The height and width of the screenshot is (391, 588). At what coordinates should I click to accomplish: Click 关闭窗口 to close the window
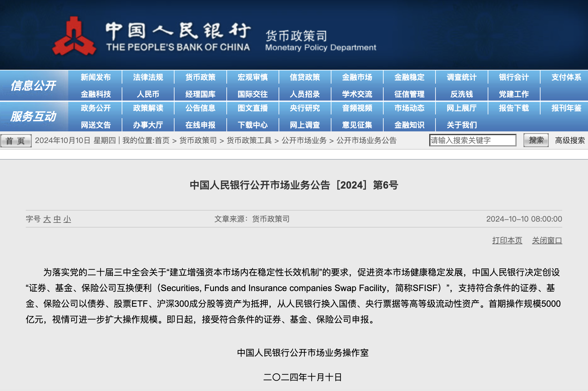pos(548,240)
